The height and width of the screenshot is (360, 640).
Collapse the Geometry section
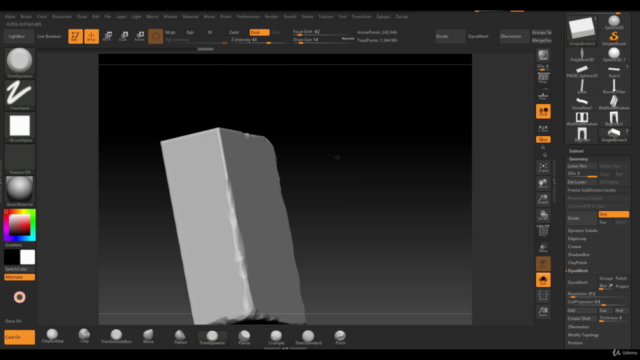[578, 159]
